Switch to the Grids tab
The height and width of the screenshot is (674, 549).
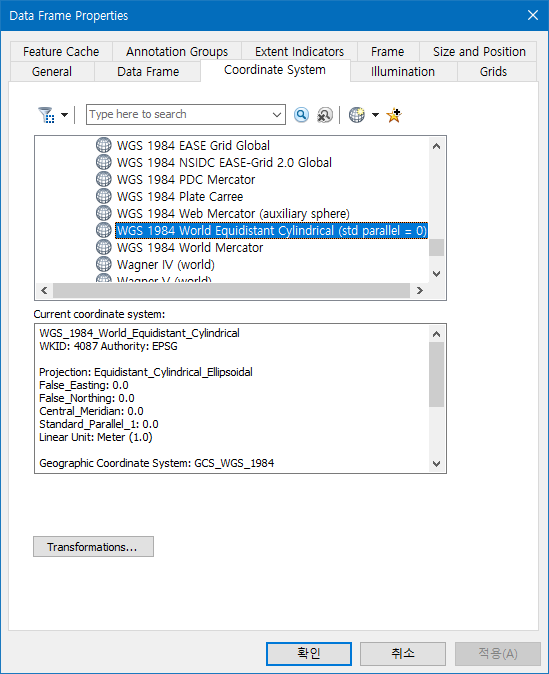click(494, 71)
